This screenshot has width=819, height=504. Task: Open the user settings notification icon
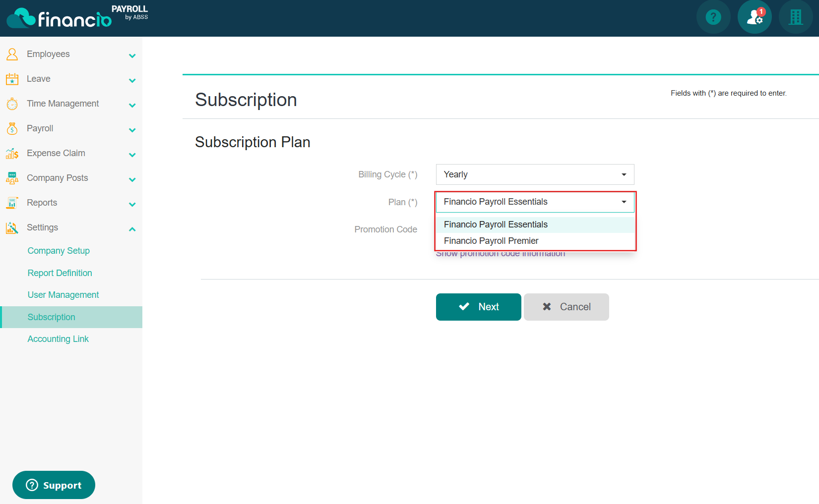(x=754, y=17)
